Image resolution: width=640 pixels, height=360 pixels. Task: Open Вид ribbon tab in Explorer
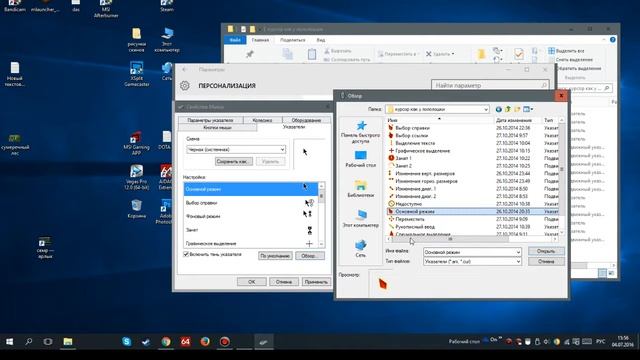pos(321,40)
